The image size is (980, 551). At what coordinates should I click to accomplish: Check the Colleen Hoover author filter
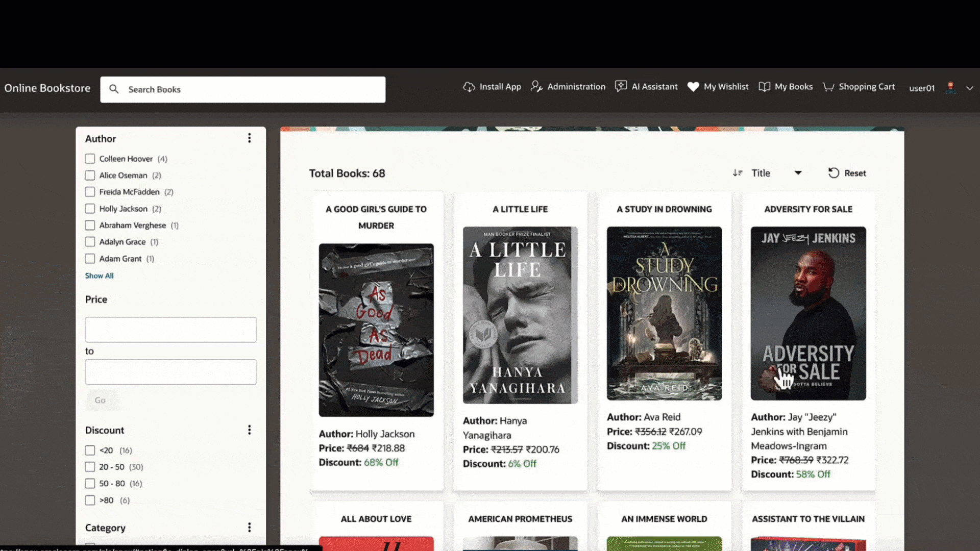[x=90, y=159]
